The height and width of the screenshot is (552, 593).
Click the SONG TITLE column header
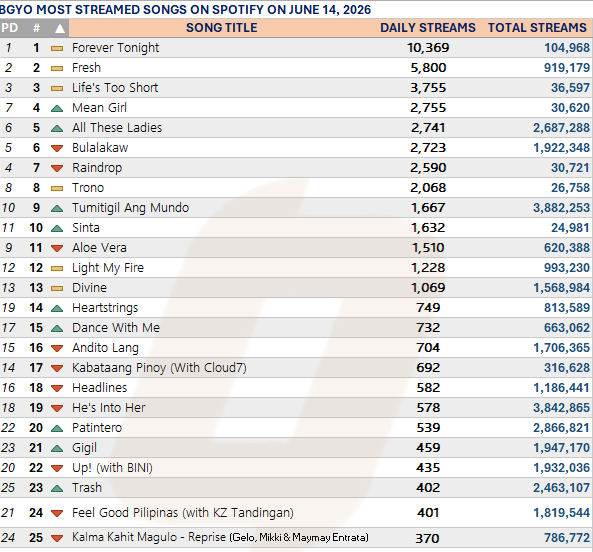pos(222,28)
